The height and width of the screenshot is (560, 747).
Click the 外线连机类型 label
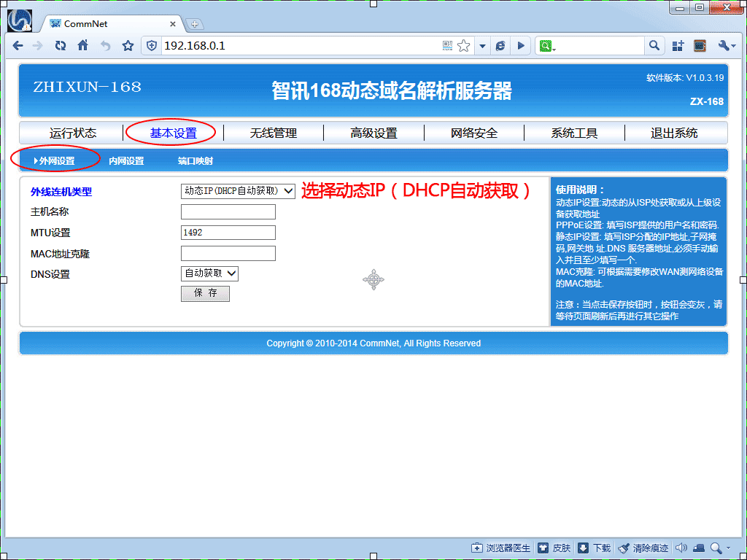pyautogui.click(x=61, y=192)
